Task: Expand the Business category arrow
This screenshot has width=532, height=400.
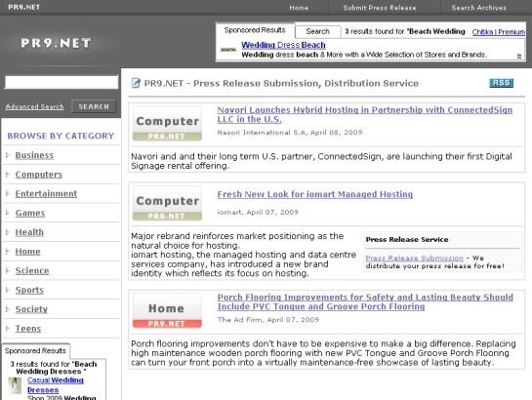Action: click(x=8, y=155)
